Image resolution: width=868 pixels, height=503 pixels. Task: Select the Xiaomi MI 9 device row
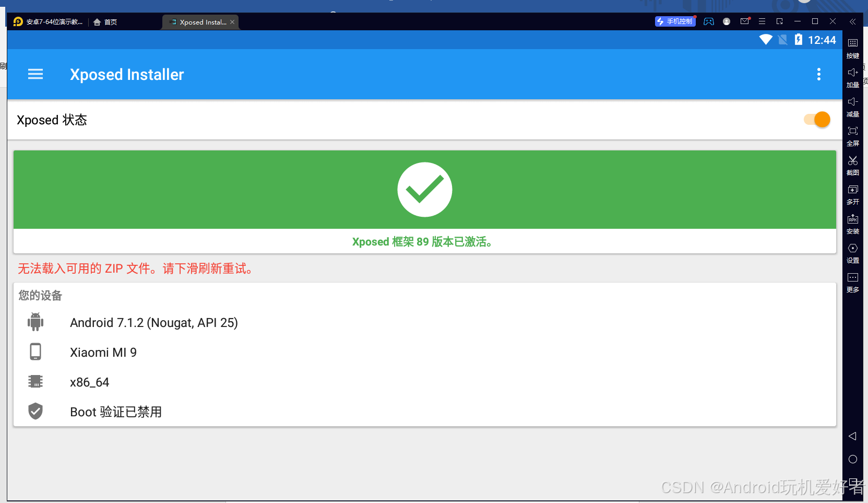pyautogui.click(x=424, y=352)
